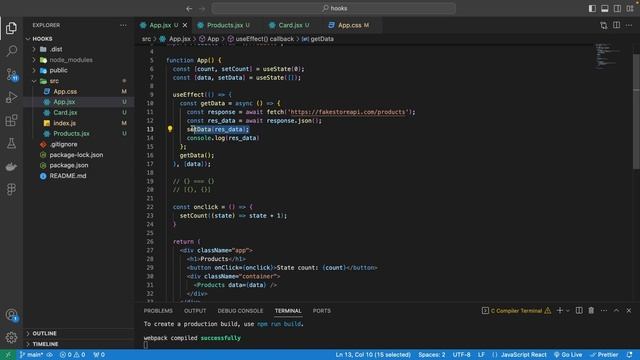Open the OUTPUT panel tab
640x360 pixels.
195,311
